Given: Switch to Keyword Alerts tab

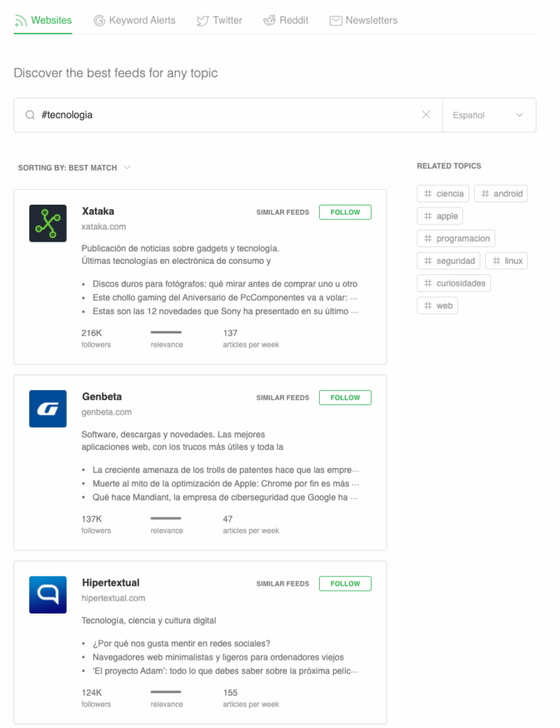Looking at the screenshot, I should pos(134,21).
